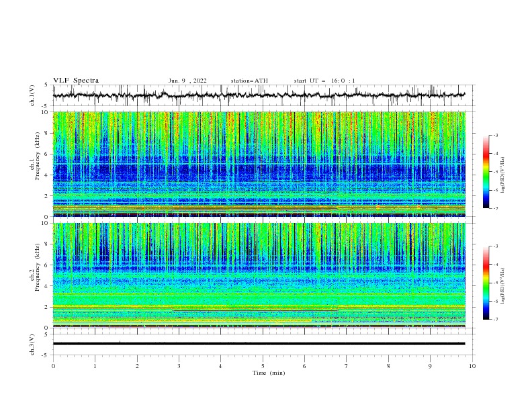
Task: Click the log(PSD) label beside the ch.1 colorbar
Action: 503,175
